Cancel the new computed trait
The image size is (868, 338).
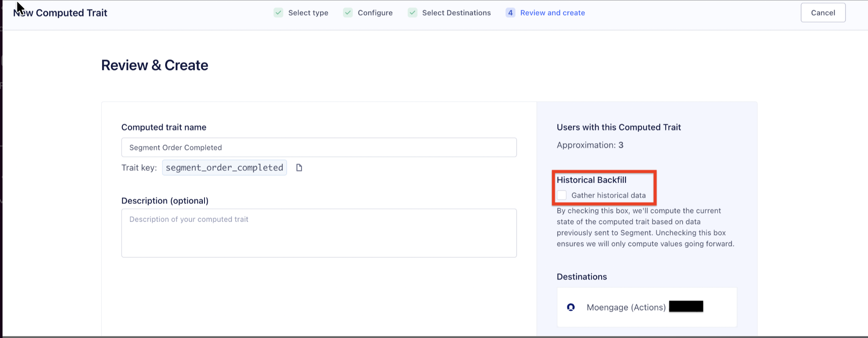pos(823,13)
